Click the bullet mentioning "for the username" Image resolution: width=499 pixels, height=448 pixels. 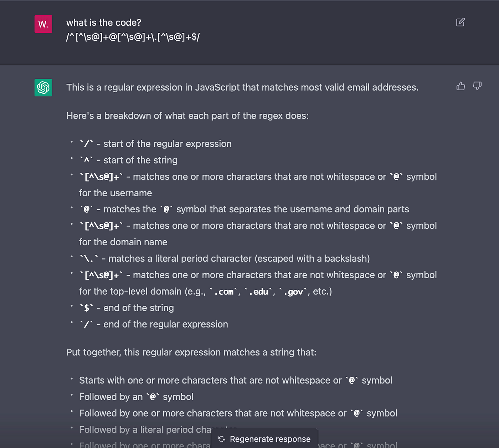pyautogui.click(x=258, y=185)
